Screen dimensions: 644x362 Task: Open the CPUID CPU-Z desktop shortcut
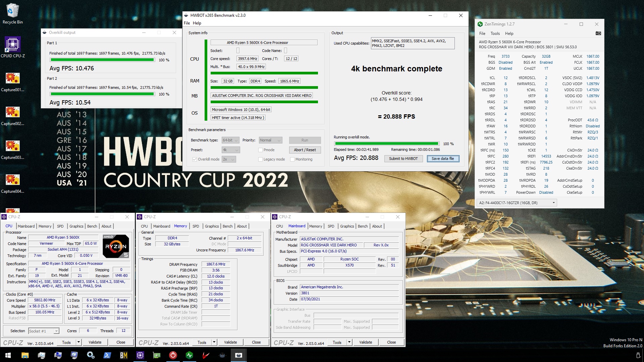point(13,47)
